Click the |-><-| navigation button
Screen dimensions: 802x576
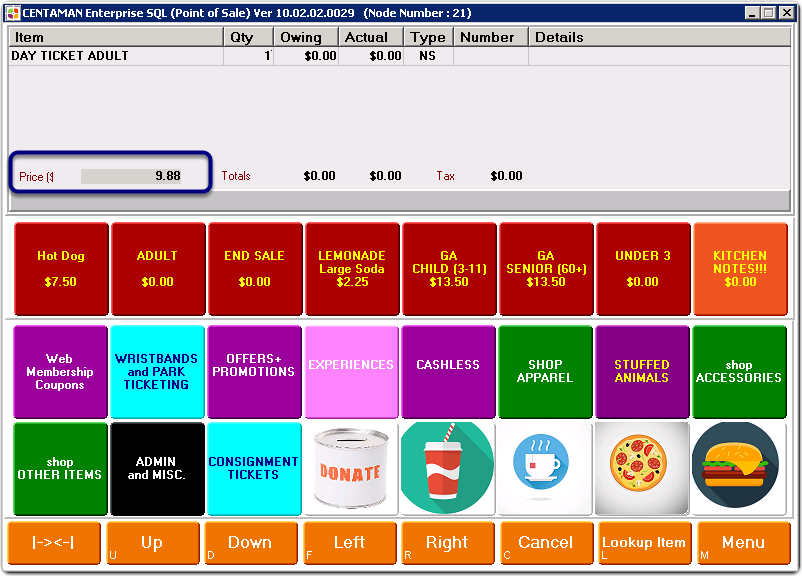(54, 543)
